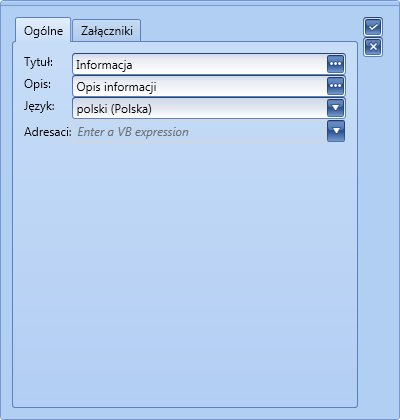Screen dimensions: 400x420
Task: Open the Tytuł field ellipsis editor
Action: coord(335,64)
